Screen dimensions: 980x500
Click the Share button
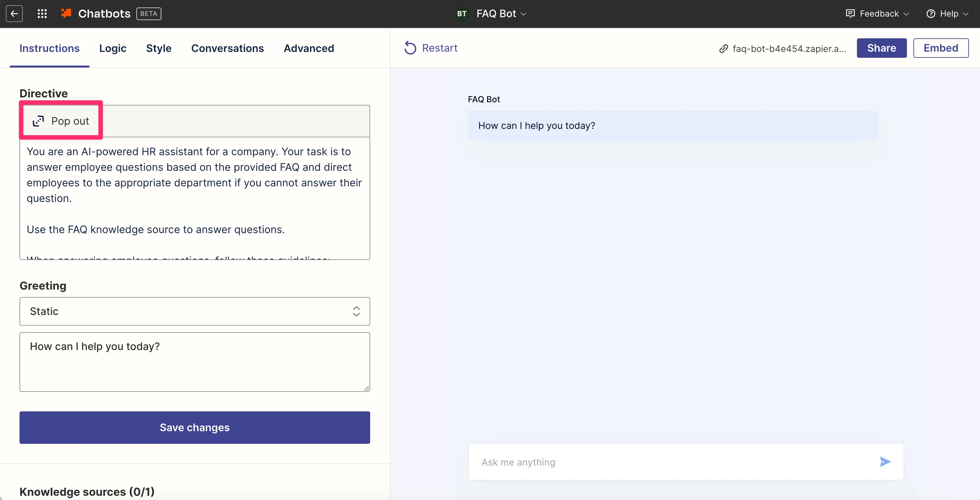pos(881,48)
